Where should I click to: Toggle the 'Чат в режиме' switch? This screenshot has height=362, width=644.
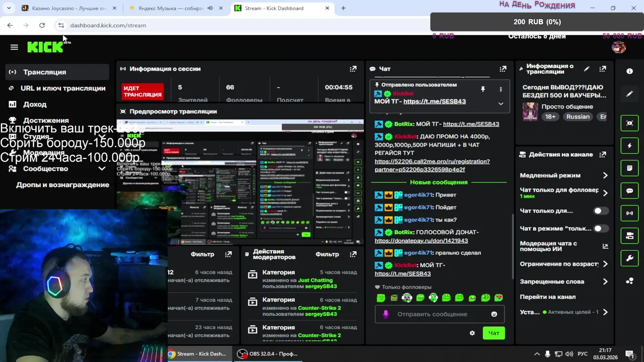601,228
